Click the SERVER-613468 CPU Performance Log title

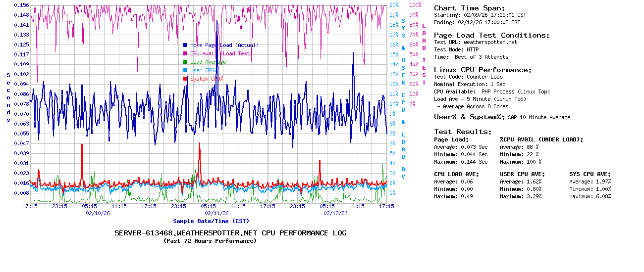[x=230, y=233]
